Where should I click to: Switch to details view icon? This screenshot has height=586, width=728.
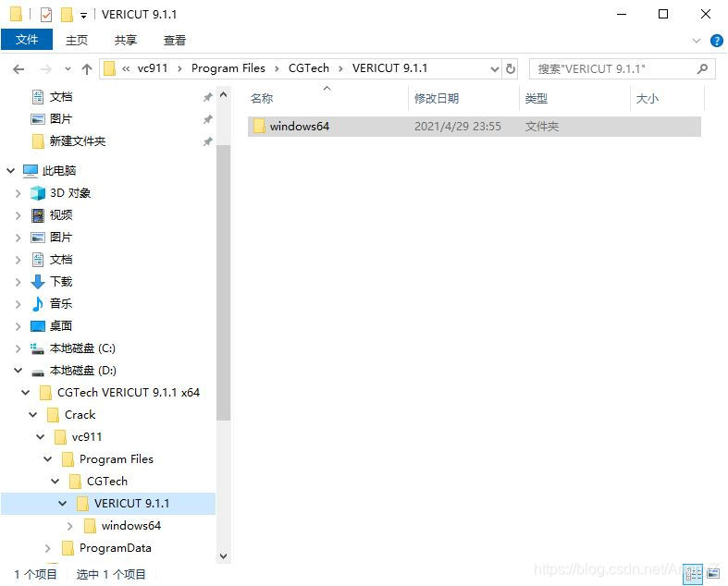click(693, 574)
